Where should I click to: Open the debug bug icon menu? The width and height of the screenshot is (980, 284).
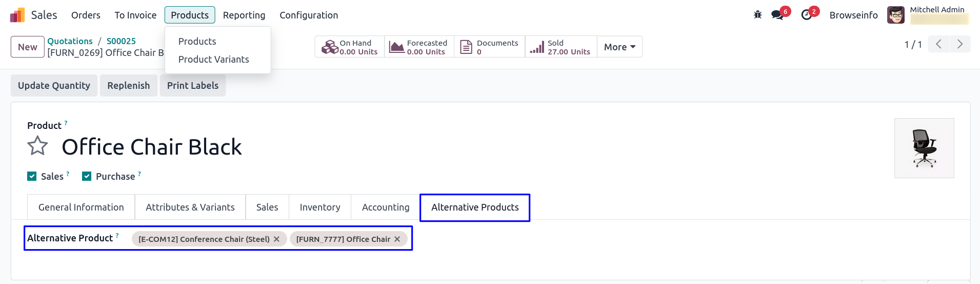757,15
